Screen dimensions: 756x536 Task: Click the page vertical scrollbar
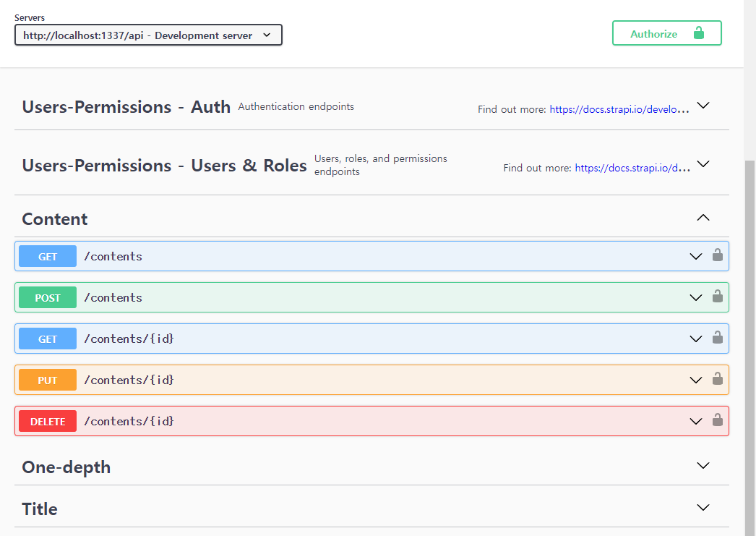pyautogui.click(x=749, y=347)
